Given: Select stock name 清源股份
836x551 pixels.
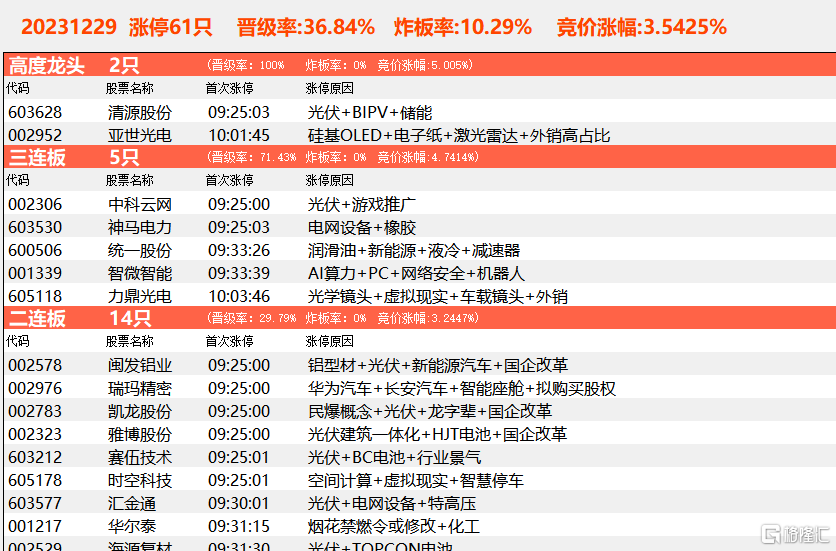Looking at the screenshot, I should pyautogui.click(x=140, y=113).
